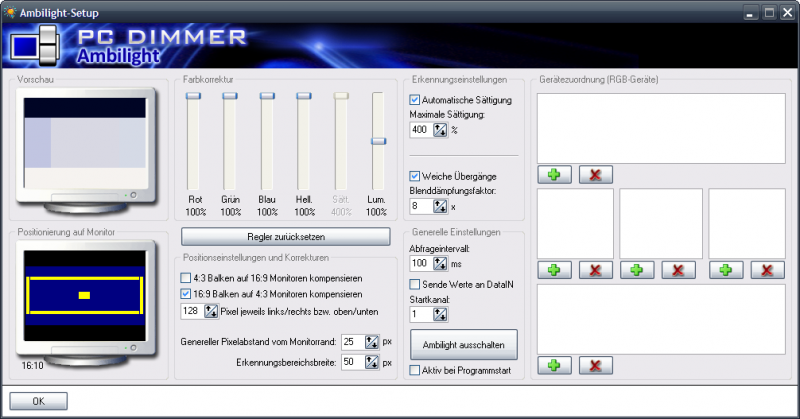Add device to top RGB device list
Image resolution: width=800 pixels, height=419 pixels.
554,175
